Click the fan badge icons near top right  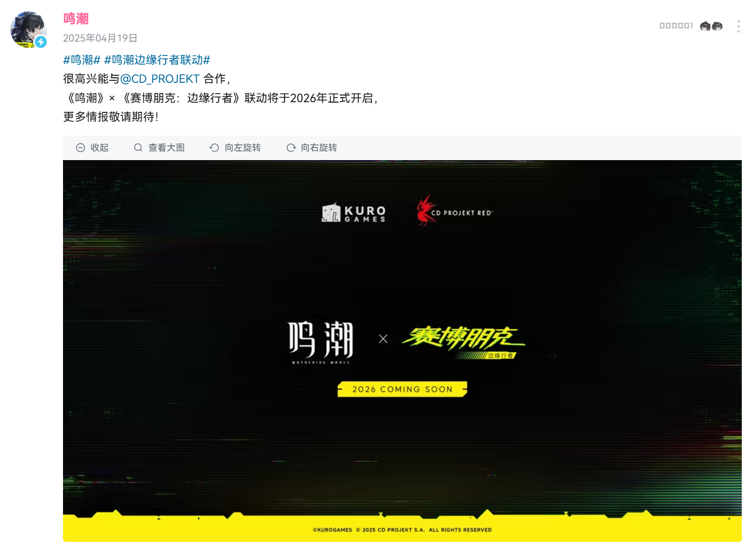[x=711, y=26]
